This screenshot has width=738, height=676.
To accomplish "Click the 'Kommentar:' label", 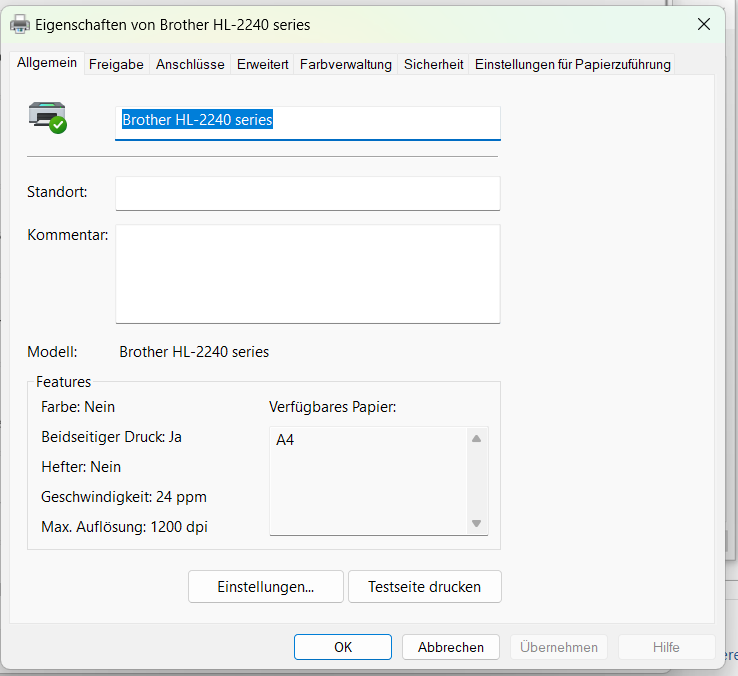I will 68,234.
